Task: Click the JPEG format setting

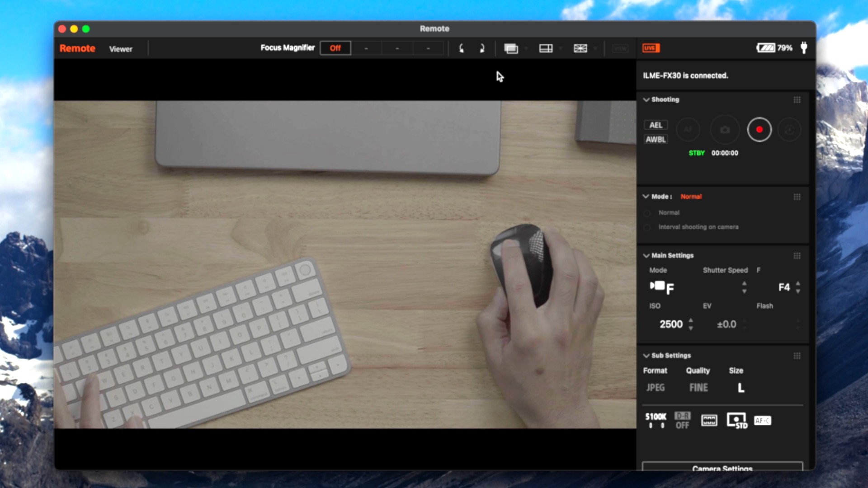Action: (x=656, y=388)
